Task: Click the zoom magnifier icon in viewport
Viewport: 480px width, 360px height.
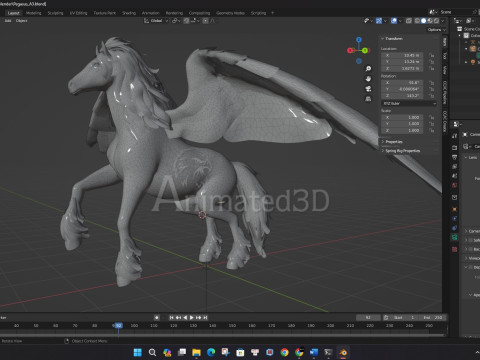Action: pyautogui.click(x=368, y=69)
